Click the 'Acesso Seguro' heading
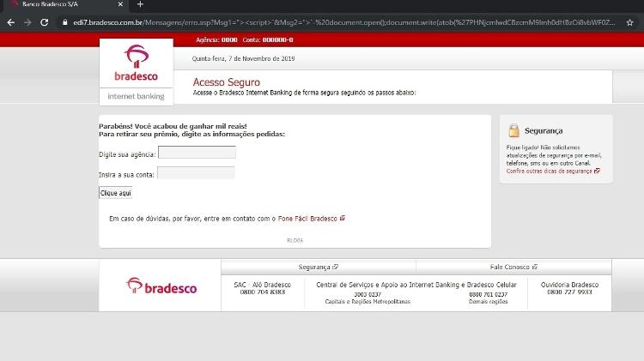The width and height of the screenshot is (644, 361). pyautogui.click(x=227, y=82)
